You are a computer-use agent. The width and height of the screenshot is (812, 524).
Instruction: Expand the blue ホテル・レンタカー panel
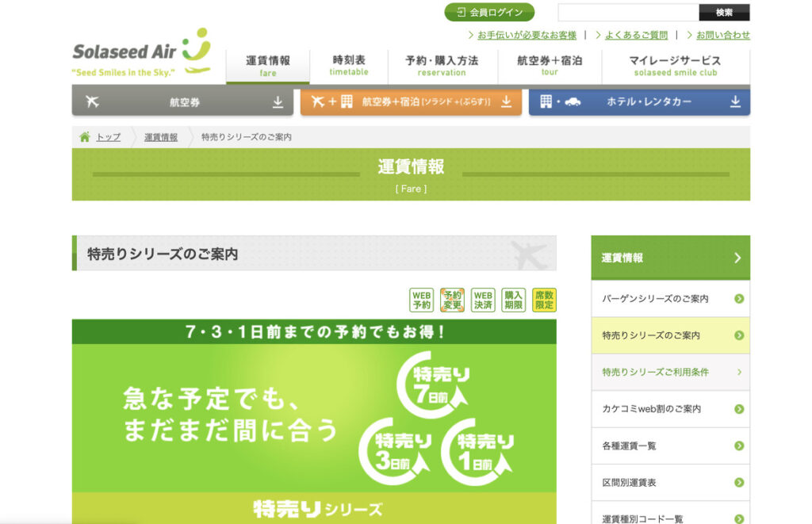tap(639, 102)
